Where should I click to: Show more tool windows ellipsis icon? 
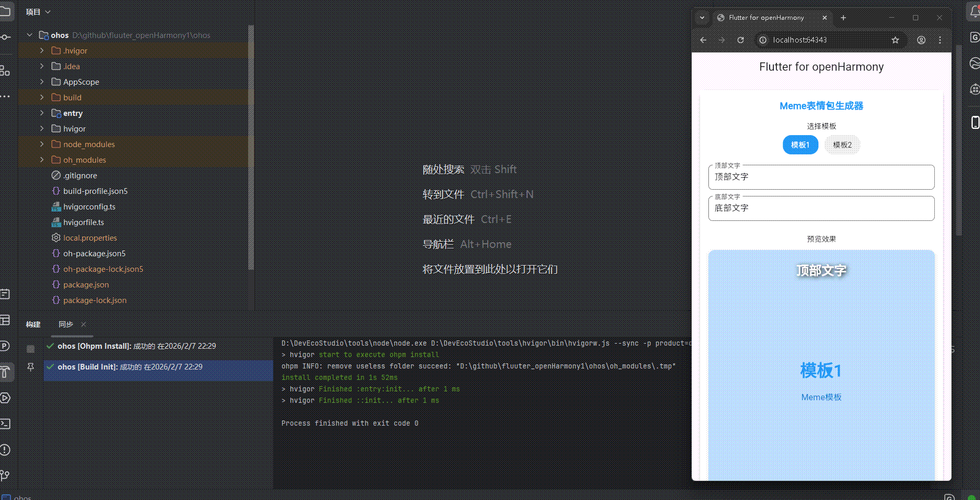[x=5, y=97]
